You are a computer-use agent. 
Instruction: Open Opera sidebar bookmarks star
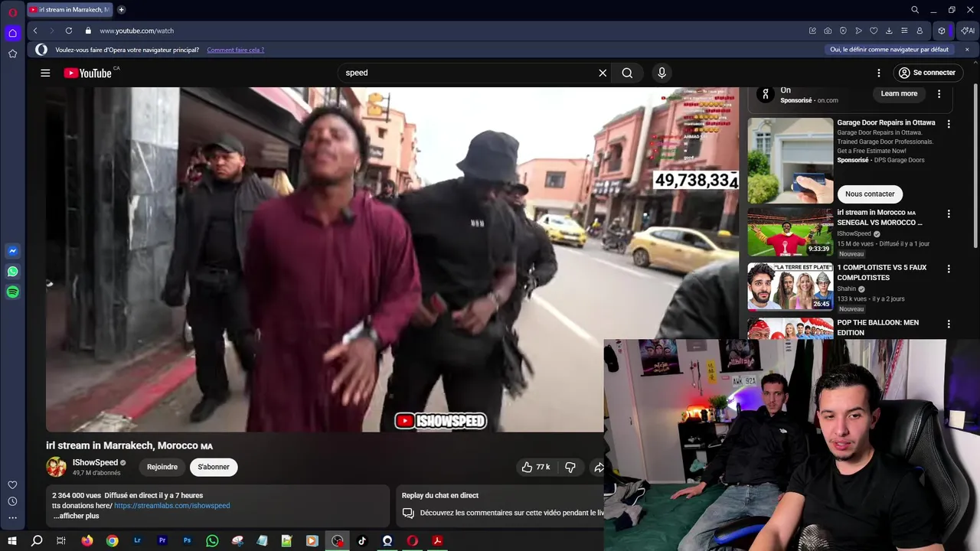click(12, 54)
